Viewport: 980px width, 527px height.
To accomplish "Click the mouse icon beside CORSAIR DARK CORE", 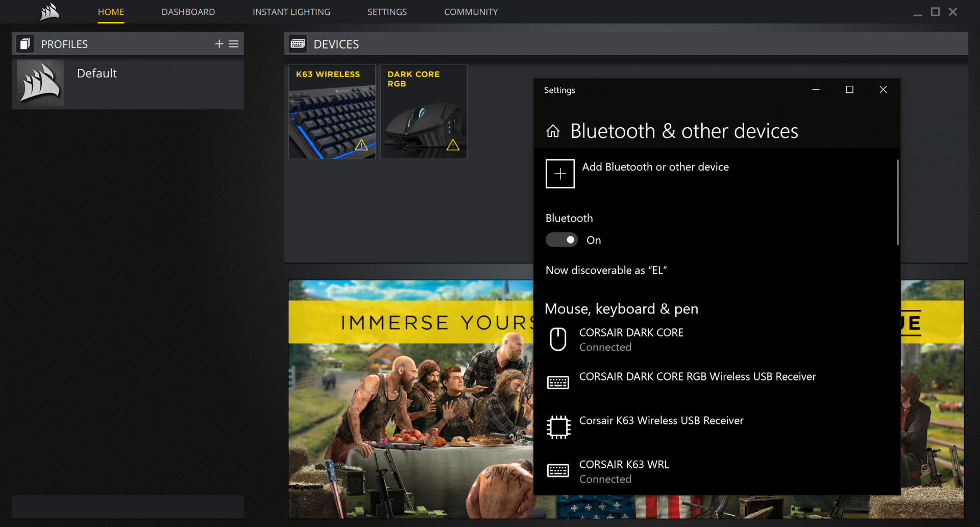I will click(x=558, y=339).
